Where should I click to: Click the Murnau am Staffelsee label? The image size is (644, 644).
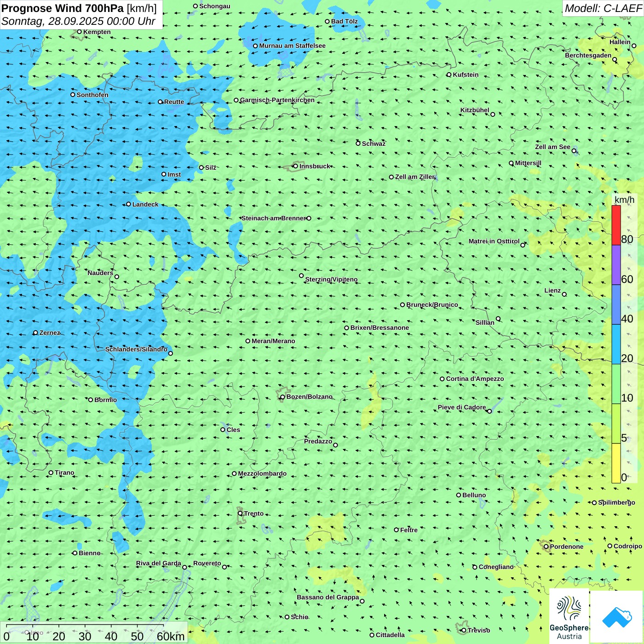[292, 46]
